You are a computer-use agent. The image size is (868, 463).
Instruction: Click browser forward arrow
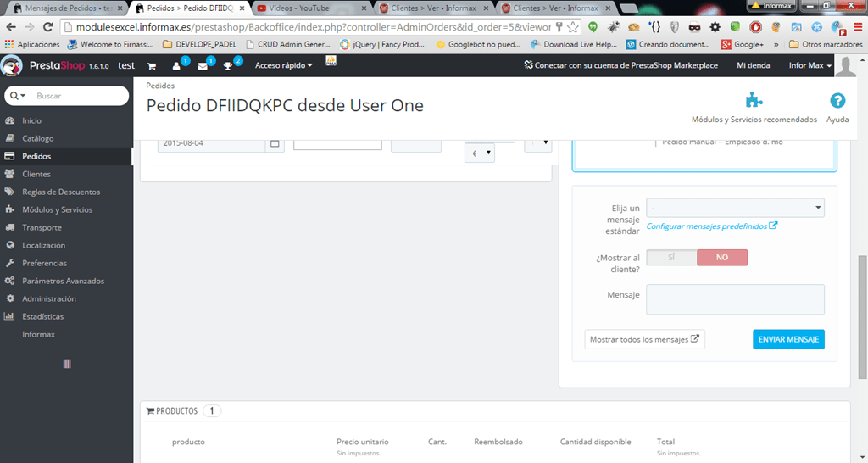tap(30, 26)
